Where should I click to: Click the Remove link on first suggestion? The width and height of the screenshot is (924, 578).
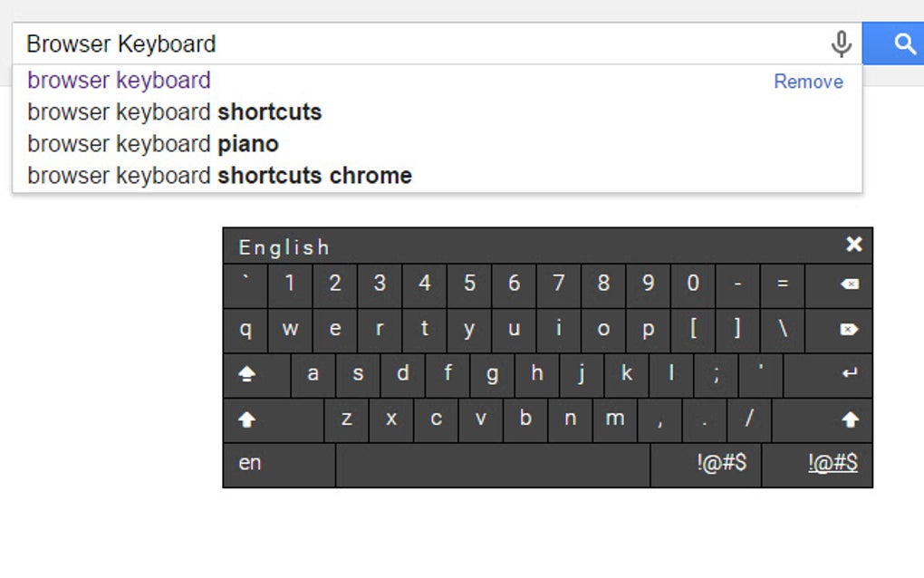[x=808, y=82]
